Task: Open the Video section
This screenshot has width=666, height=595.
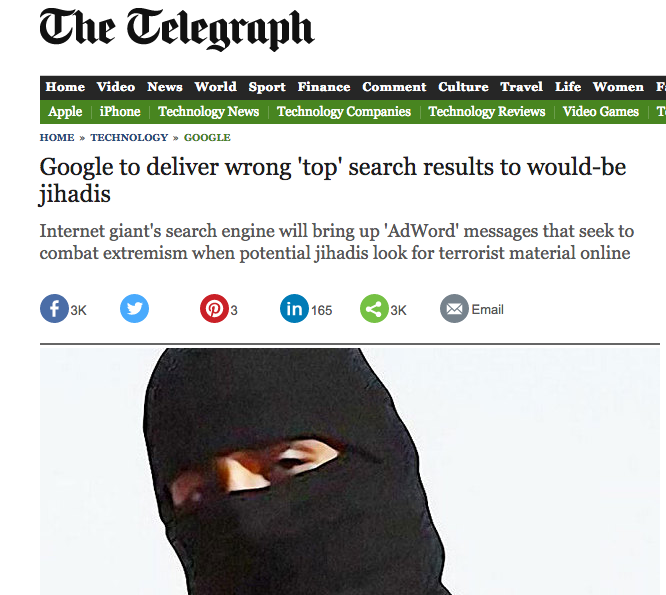Action: click(116, 87)
